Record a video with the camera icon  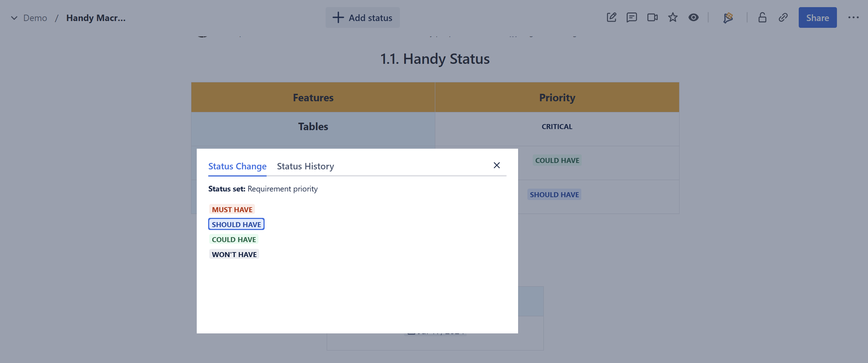pyautogui.click(x=652, y=17)
